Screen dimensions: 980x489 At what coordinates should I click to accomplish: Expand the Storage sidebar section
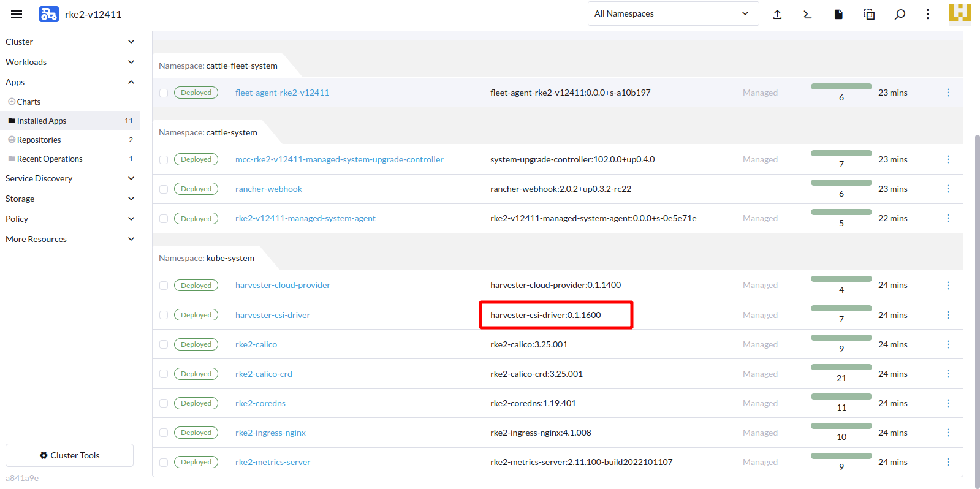[x=70, y=199]
